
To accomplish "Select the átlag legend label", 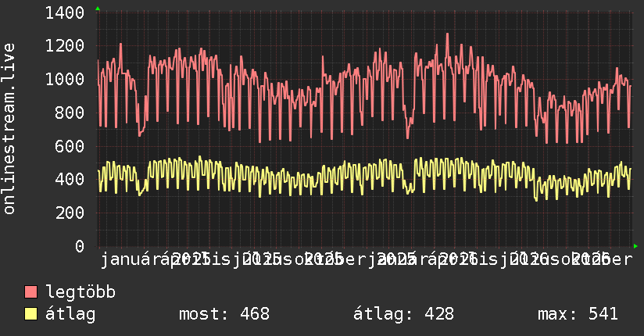I will (x=70, y=315).
